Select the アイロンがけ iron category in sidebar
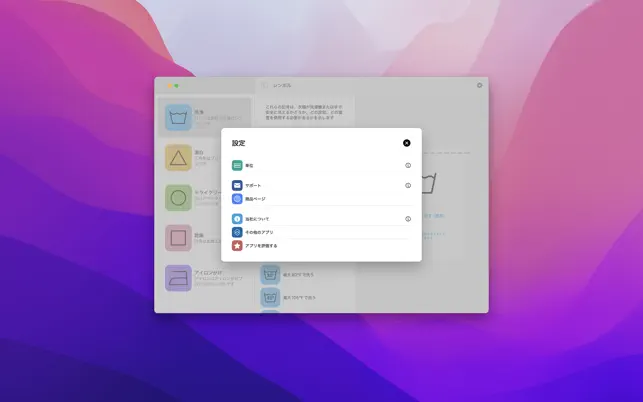Screen dimensions: 643x402 coord(178,278)
